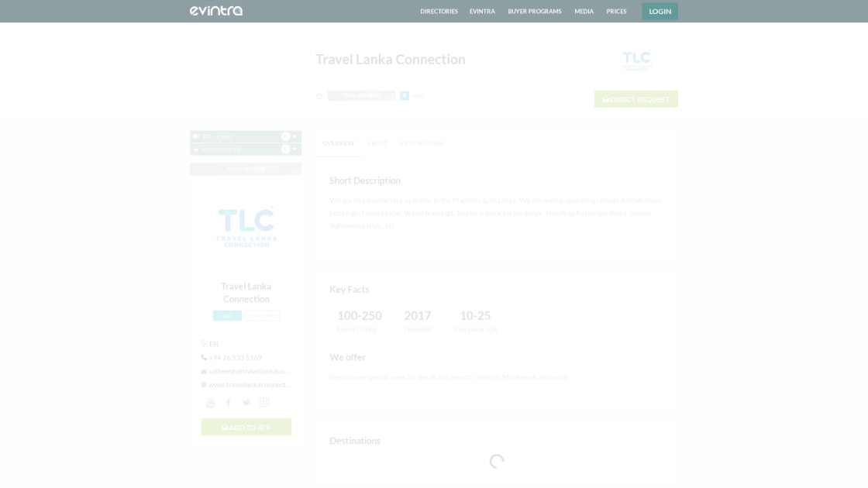Screen dimensions: 868x488
Task: Click the satheesh email address link
Action: [x=248, y=371]
